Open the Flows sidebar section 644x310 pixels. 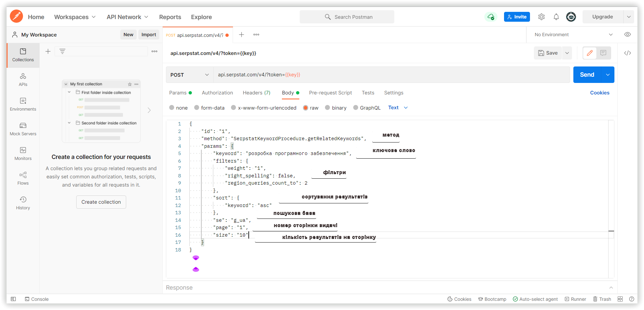tap(23, 178)
